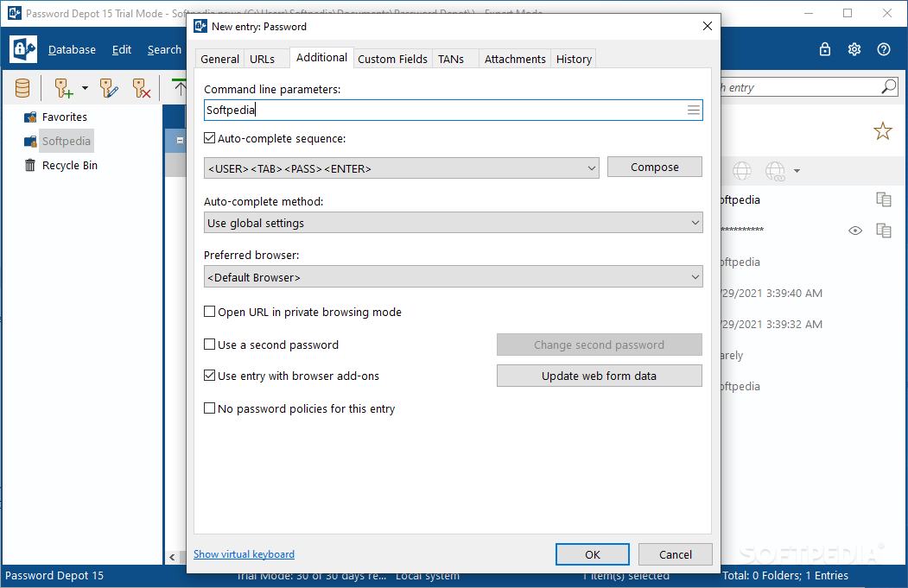Open URL with globe icon
Image resolution: width=908 pixels, height=588 pixels.
click(x=742, y=171)
